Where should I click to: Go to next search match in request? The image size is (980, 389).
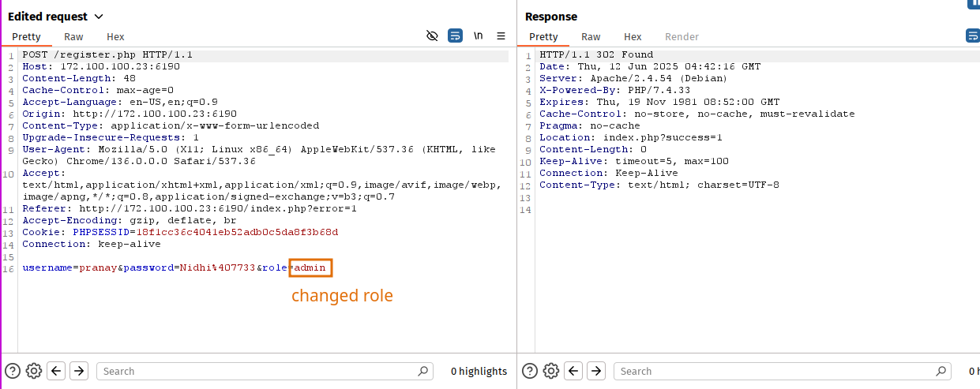[78, 371]
